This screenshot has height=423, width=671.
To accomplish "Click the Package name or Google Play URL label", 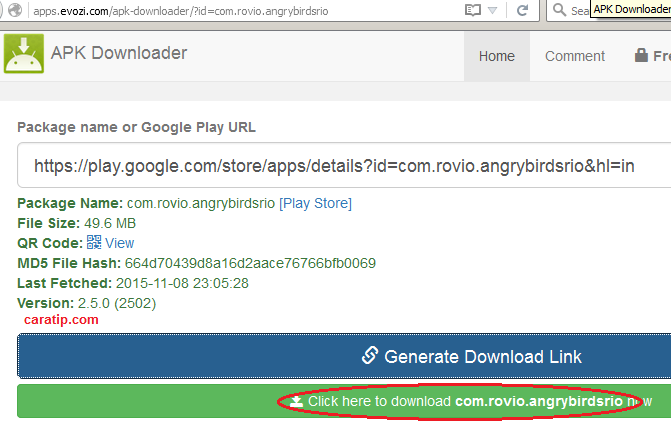I will [137, 127].
